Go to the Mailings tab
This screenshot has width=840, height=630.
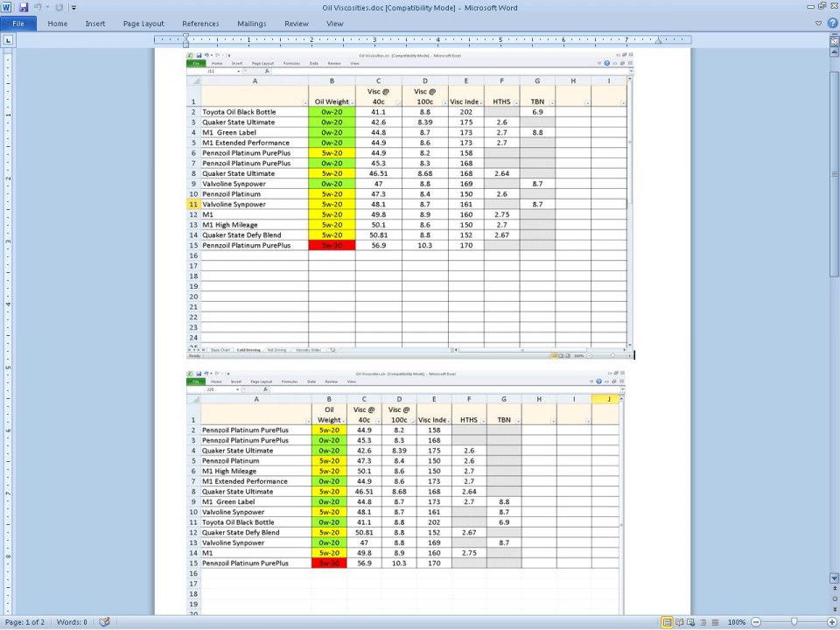pos(252,24)
